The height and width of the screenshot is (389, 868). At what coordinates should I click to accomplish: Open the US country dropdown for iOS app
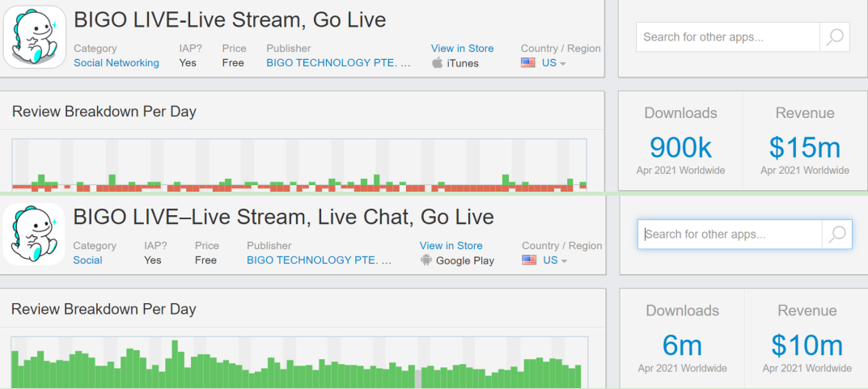point(553,63)
